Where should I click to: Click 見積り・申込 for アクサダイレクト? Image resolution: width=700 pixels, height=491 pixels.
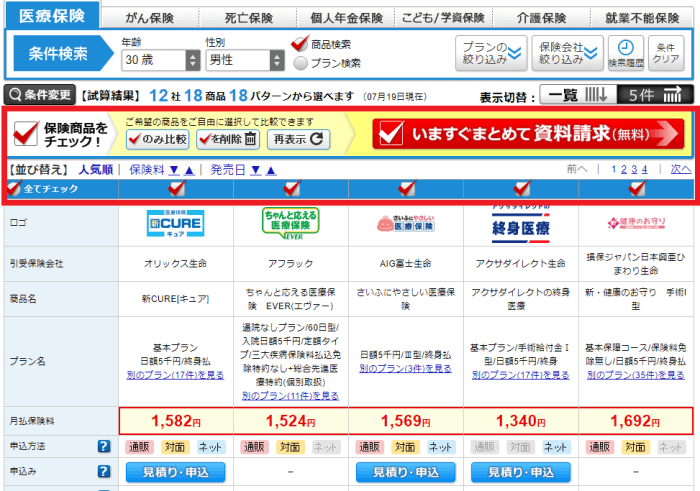click(521, 472)
